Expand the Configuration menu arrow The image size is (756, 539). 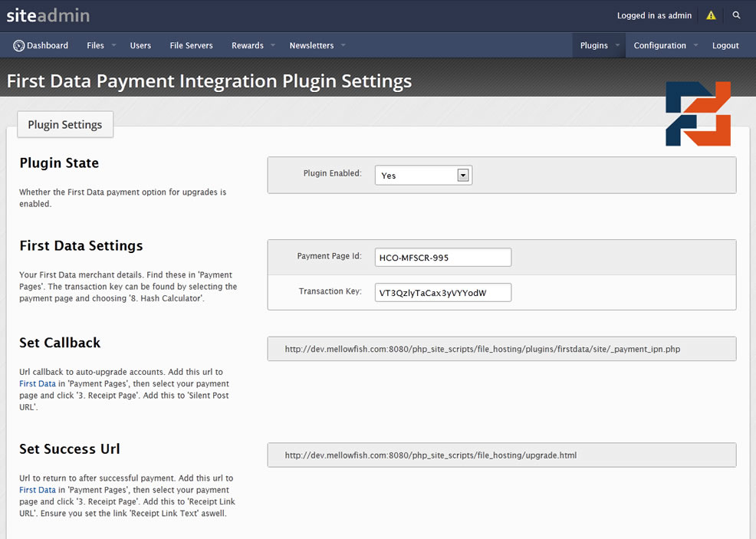[x=695, y=45]
